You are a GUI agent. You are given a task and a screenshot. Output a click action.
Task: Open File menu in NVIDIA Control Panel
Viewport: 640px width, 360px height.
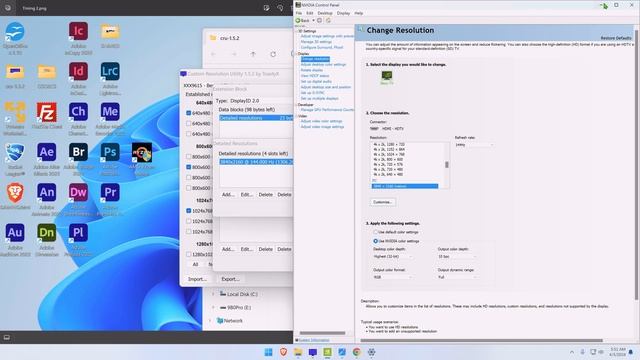(x=299, y=13)
